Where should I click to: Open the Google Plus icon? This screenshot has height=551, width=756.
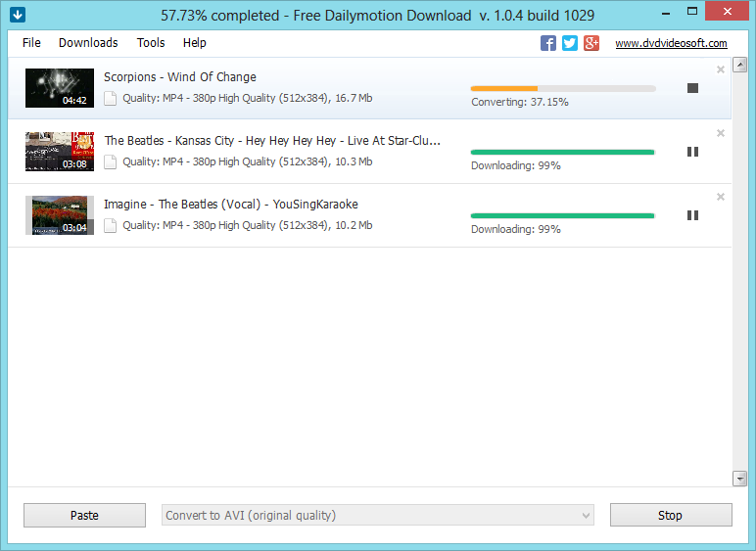(x=591, y=43)
